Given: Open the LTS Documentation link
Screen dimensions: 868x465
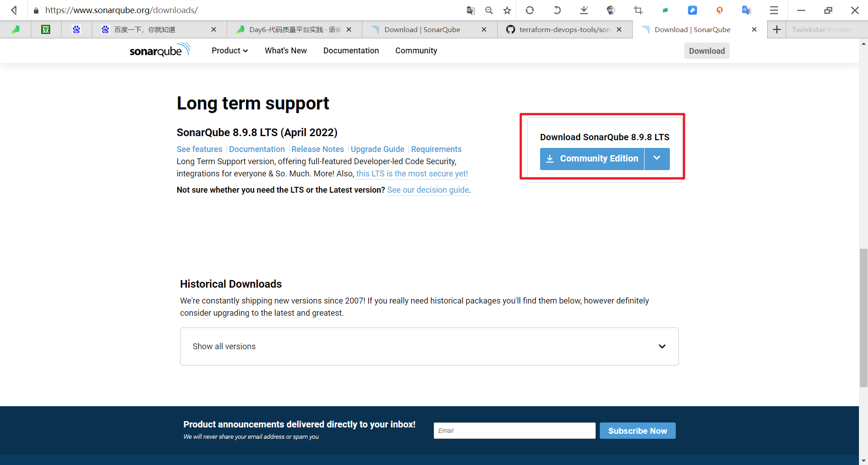Looking at the screenshot, I should click(257, 149).
